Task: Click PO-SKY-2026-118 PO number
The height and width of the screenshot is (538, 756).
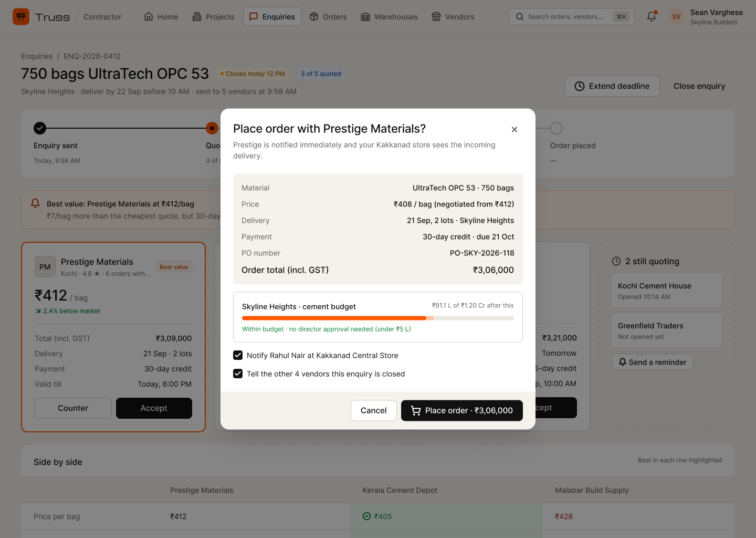Action: [x=482, y=253]
